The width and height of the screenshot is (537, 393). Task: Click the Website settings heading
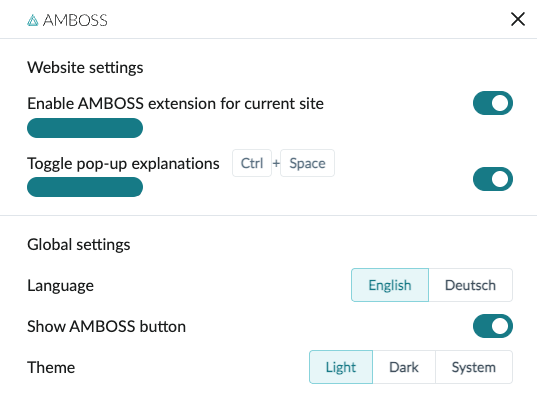tap(85, 67)
